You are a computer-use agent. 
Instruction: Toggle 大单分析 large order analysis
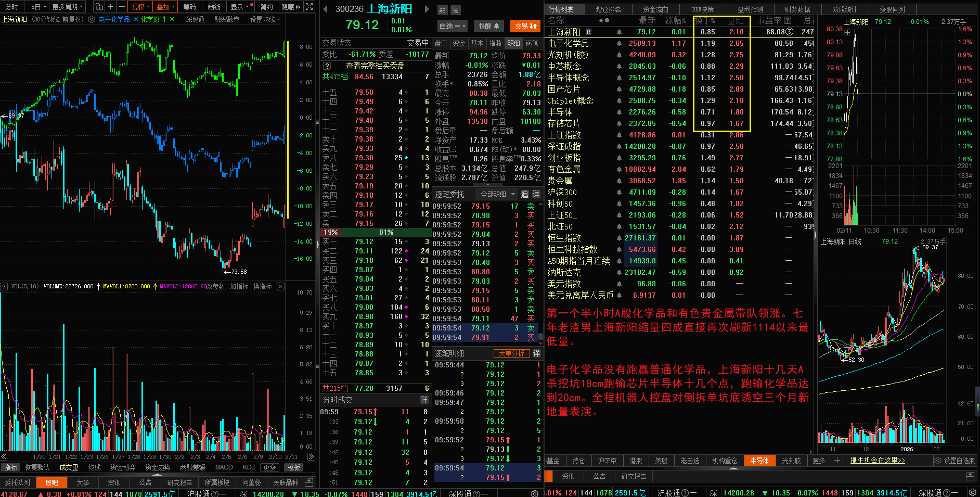click(511, 353)
